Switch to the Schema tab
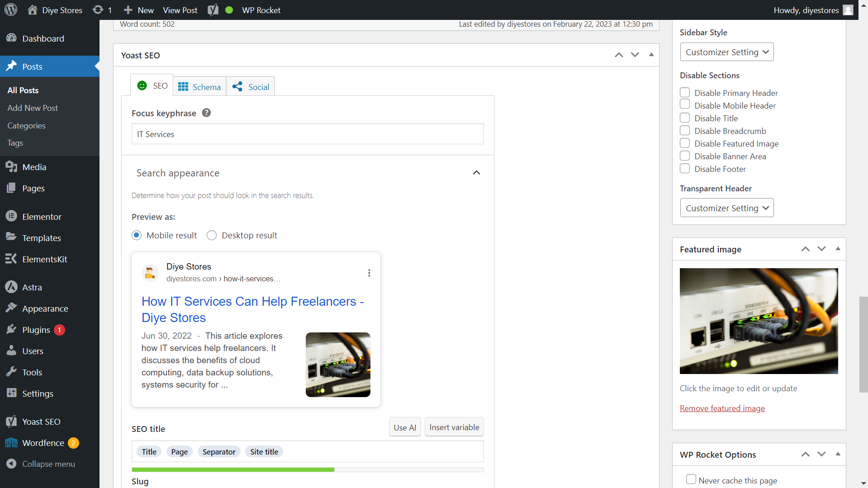The height and width of the screenshot is (488, 868). [x=199, y=86]
